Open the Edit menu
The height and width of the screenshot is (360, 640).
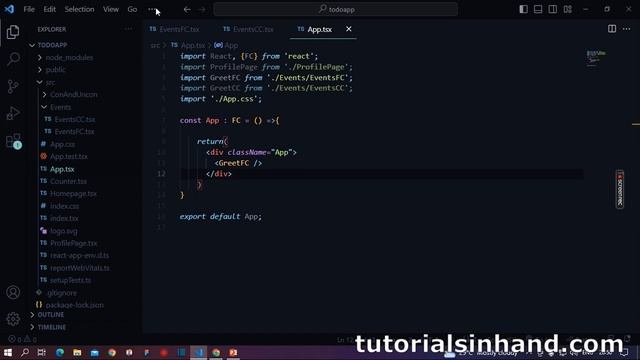pyautogui.click(x=49, y=9)
